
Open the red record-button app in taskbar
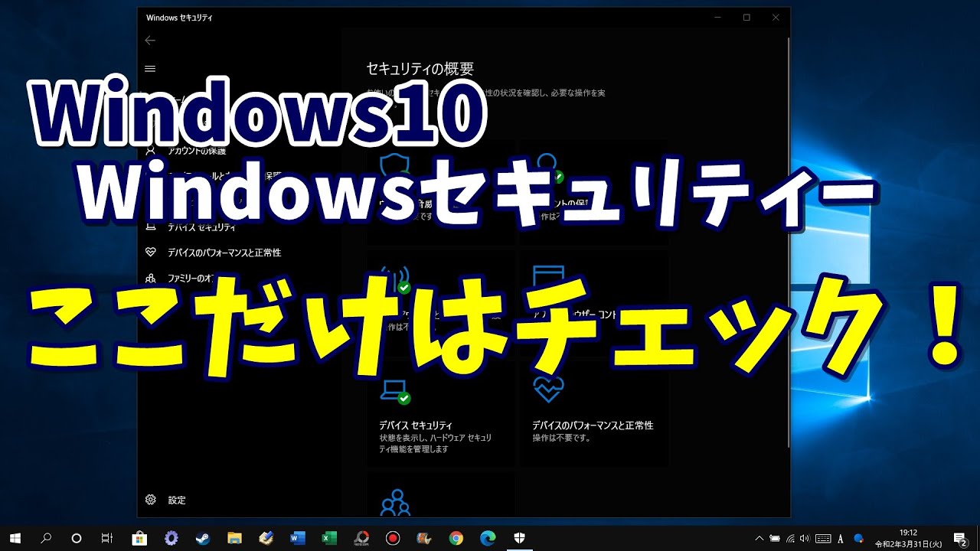(x=393, y=538)
